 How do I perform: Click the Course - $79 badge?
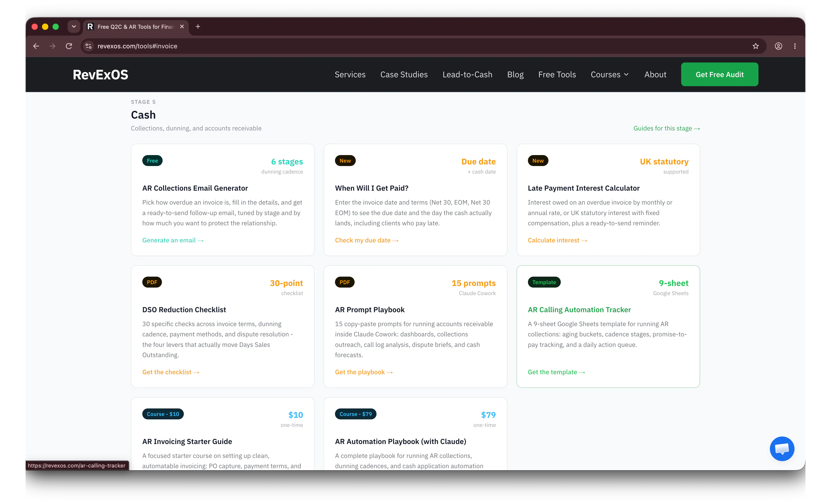(356, 414)
